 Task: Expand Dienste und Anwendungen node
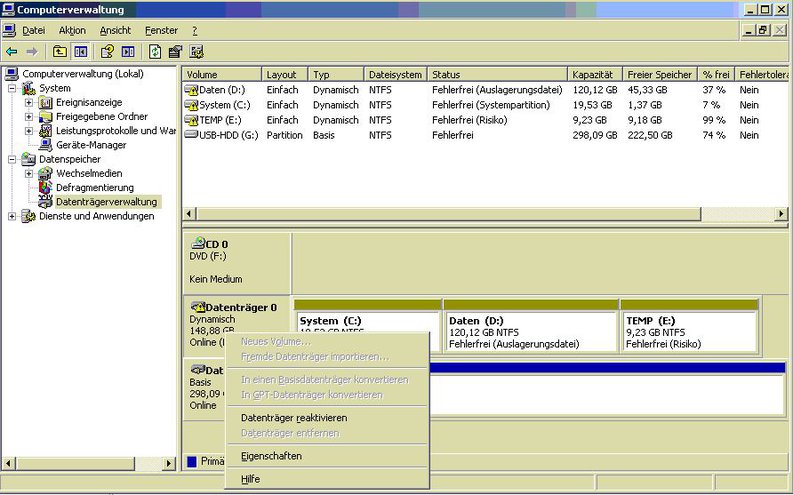pyautogui.click(x=12, y=216)
